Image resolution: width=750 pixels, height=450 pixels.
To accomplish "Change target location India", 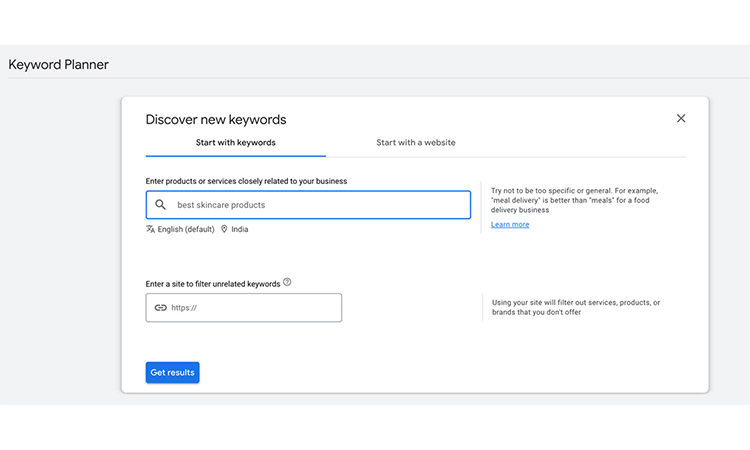I will [240, 229].
